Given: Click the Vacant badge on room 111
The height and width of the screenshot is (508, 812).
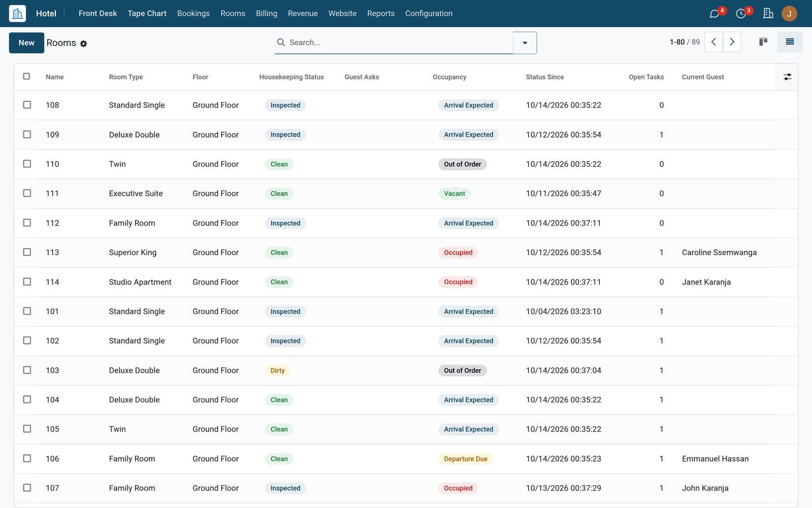Looking at the screenshot, I should click(454, 194).
